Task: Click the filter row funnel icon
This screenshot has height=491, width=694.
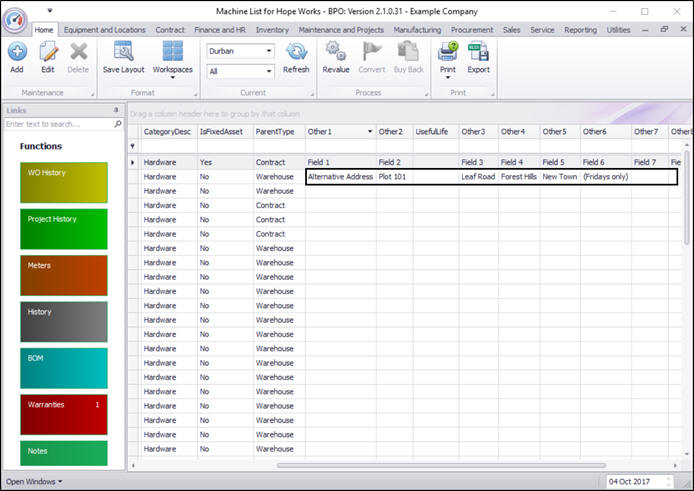Action: (132, 146)
